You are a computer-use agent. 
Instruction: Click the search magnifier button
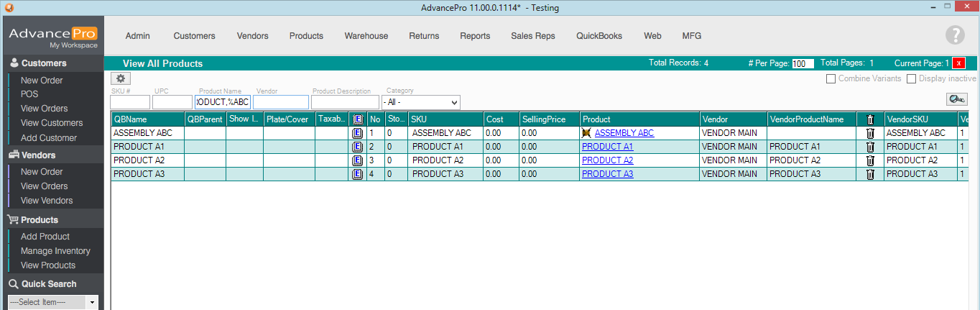[956, 99]
